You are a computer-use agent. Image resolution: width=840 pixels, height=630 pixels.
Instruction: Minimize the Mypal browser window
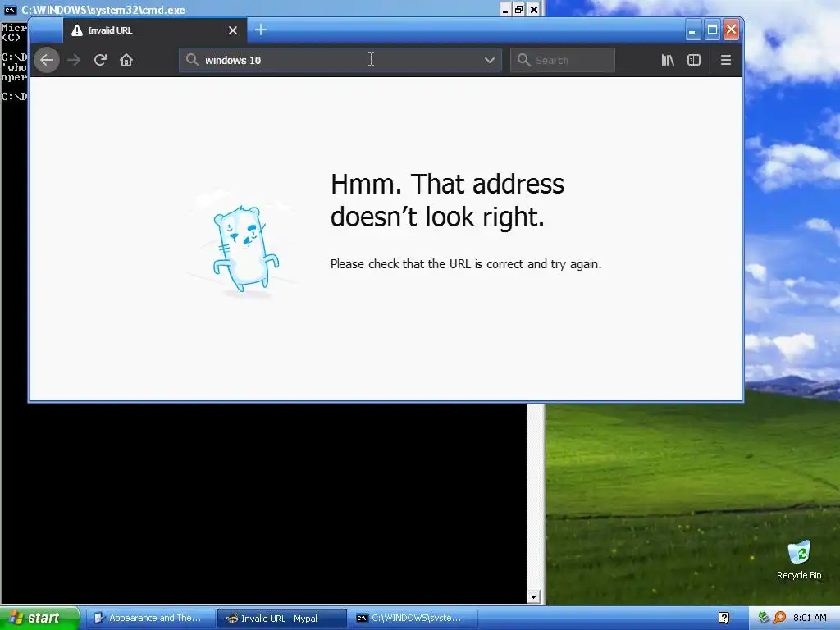pos(692,30)
